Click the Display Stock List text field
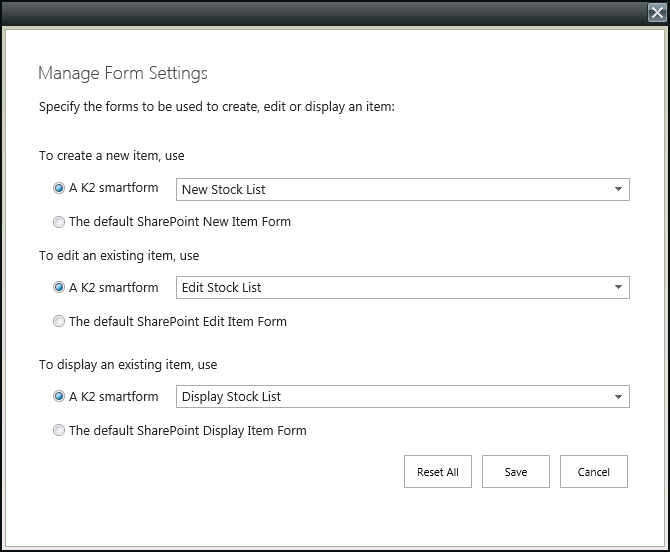 click(390, 397)
